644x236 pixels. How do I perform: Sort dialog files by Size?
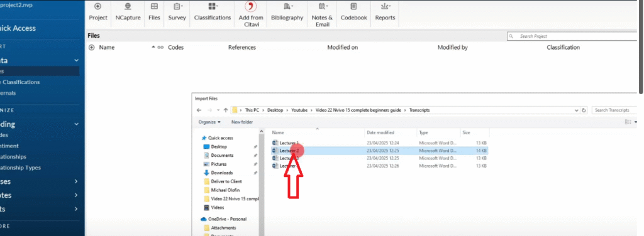pyautogui.click(x=466, y=132)
